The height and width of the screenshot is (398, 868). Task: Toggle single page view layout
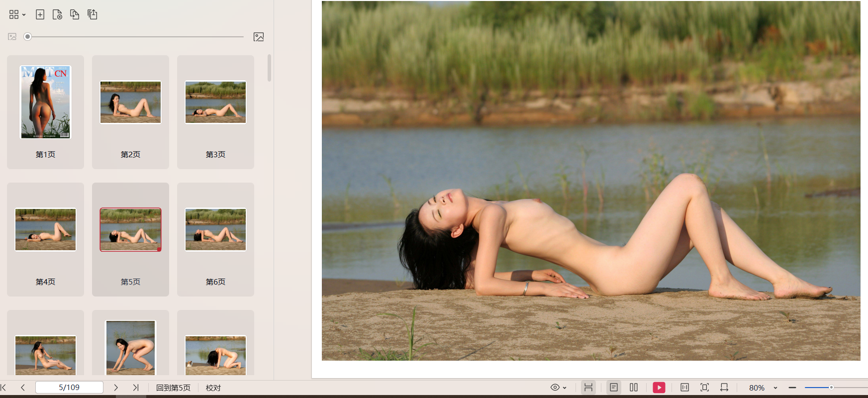click(614, 388)
